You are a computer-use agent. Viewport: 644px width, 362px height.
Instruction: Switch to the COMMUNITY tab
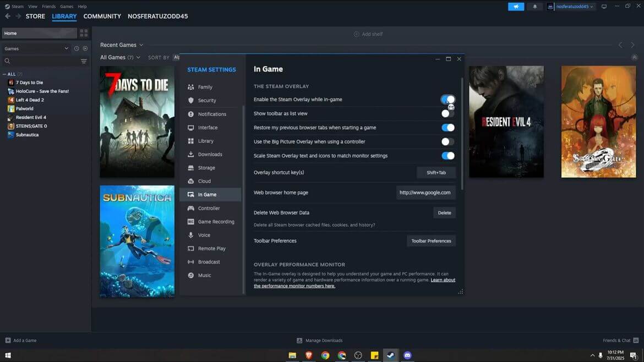click(x=102, y=17)
